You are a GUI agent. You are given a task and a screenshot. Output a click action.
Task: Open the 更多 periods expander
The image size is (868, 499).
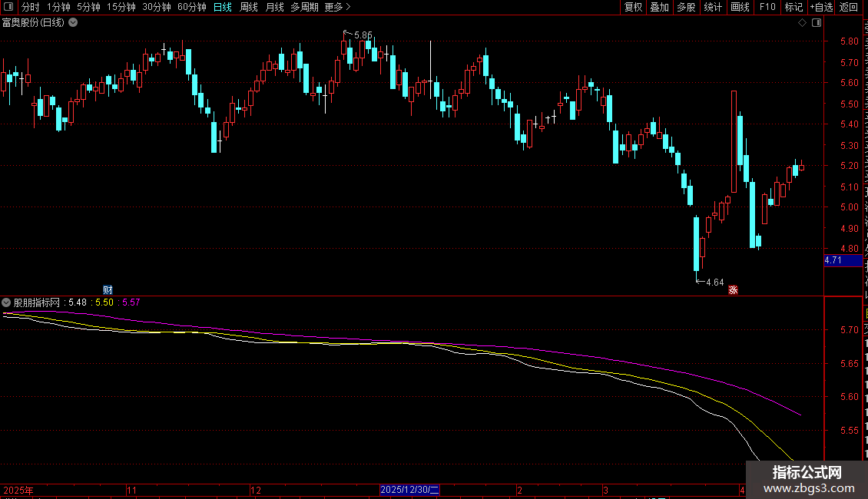(x=337, y=7)
